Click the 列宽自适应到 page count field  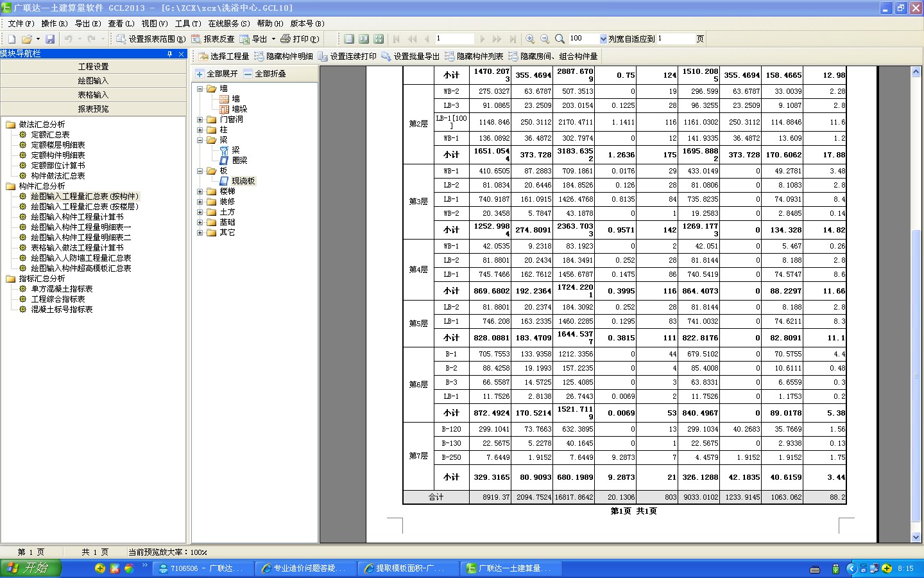675,39
